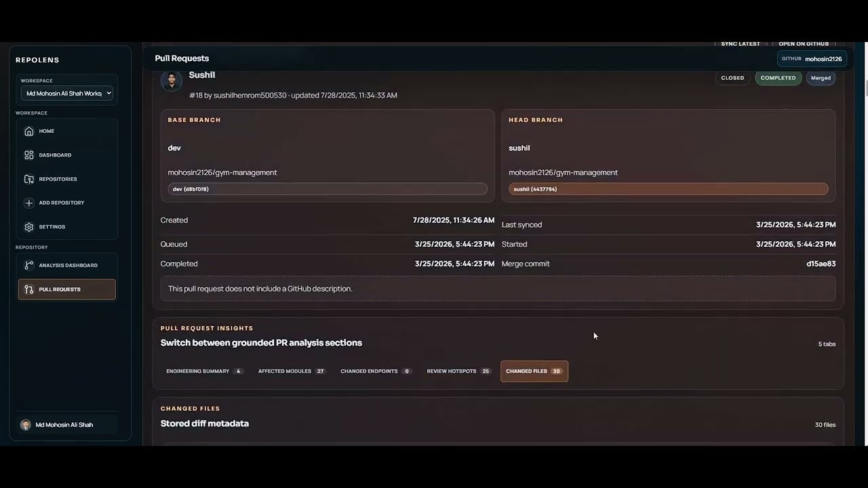This screenshot has height=488, width=868.
Task: Toggle the CLOSED status filter
Action: pos(732,77)
